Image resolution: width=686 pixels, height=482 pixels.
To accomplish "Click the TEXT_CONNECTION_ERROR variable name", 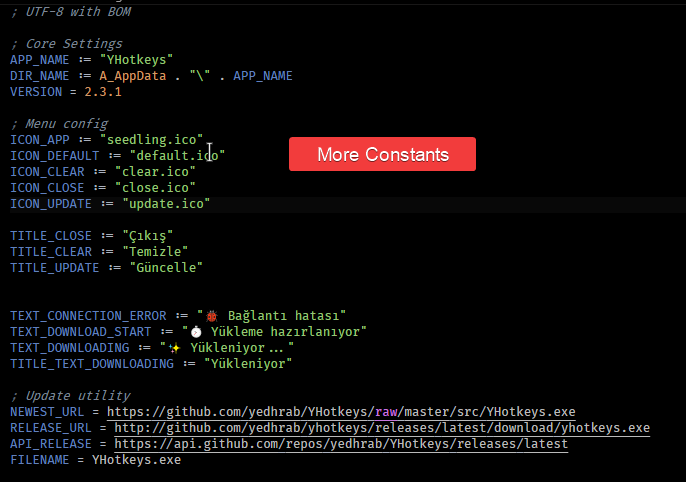I will tap(88, 316).
